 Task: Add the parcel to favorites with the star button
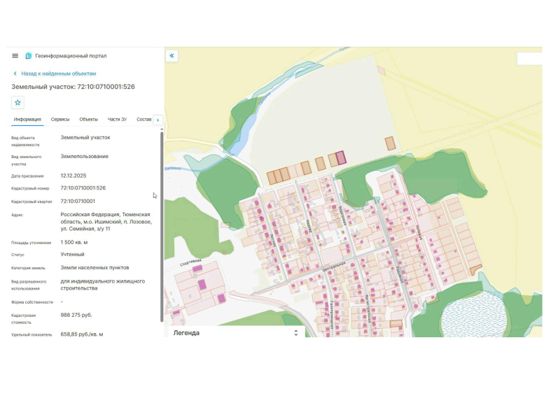click(x=18, y=102)
